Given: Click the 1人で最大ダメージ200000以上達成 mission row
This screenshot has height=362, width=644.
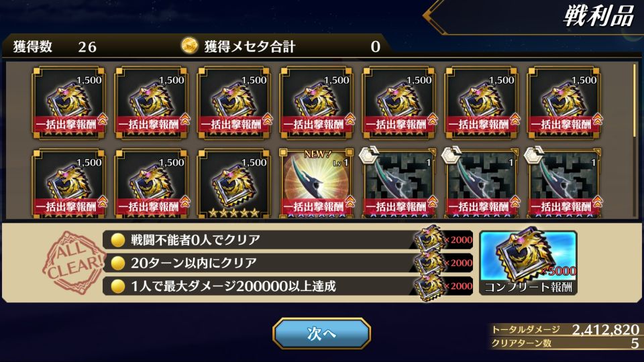Looking at the screenshot, I should coord(288,286).
